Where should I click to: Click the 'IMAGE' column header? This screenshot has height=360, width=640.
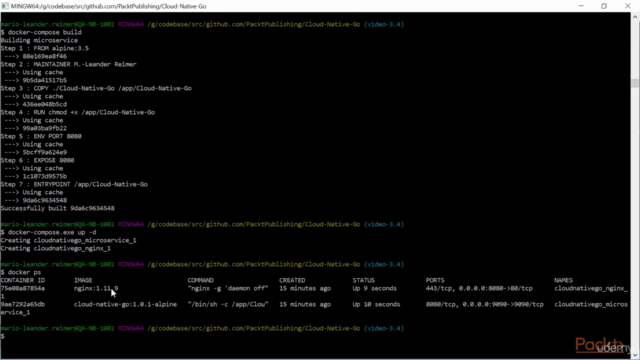point(83,280)
